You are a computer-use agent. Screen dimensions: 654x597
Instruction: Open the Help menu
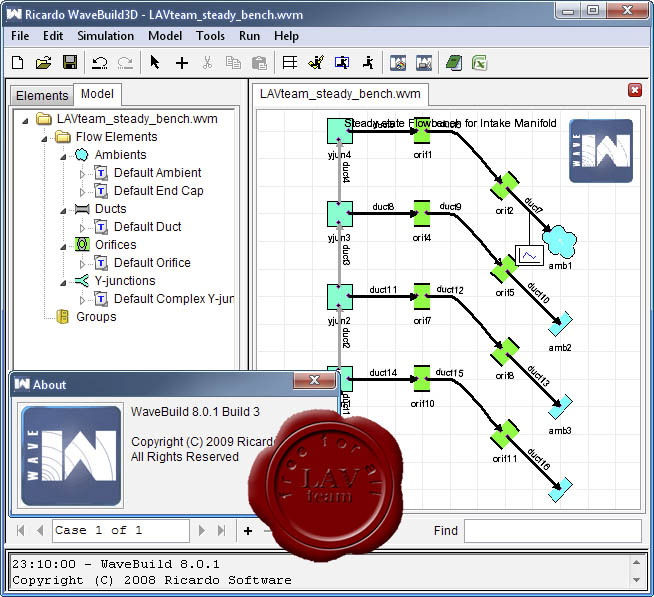(x=286, y=36)
